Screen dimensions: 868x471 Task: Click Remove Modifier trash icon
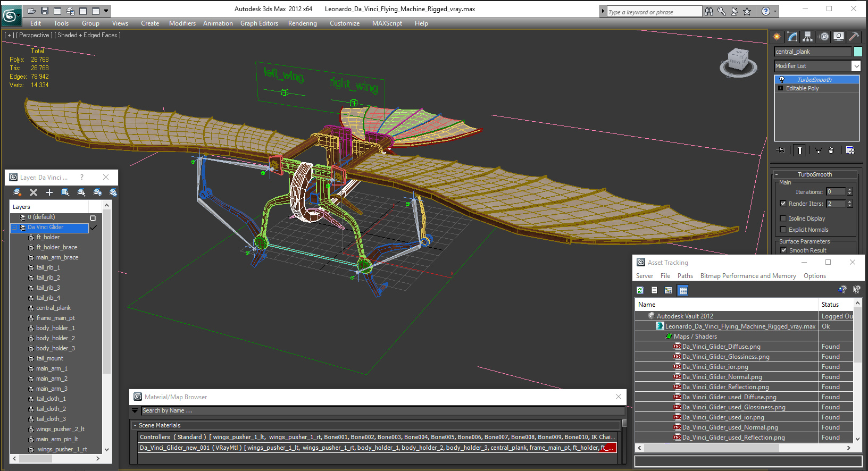831,150
